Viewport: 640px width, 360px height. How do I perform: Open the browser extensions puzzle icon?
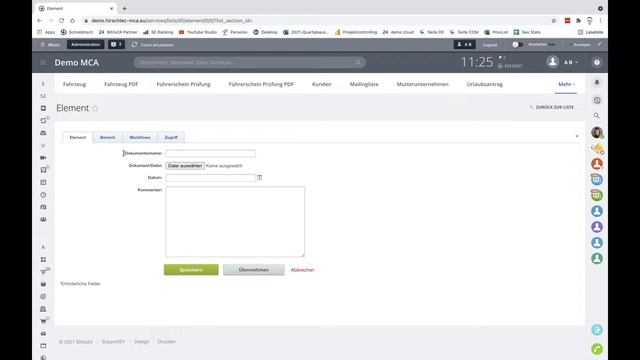[x=578, y=20]
